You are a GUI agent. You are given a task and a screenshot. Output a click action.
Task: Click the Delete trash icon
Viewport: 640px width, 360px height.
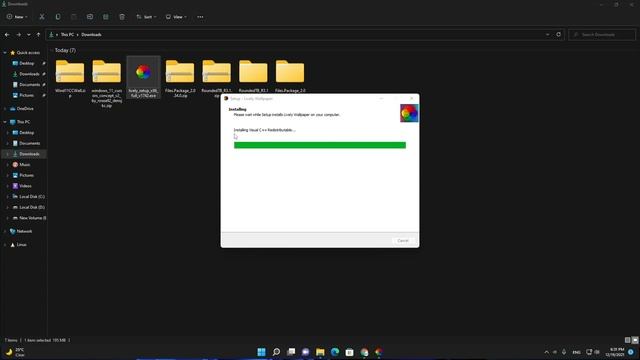[x=122, y=17]
